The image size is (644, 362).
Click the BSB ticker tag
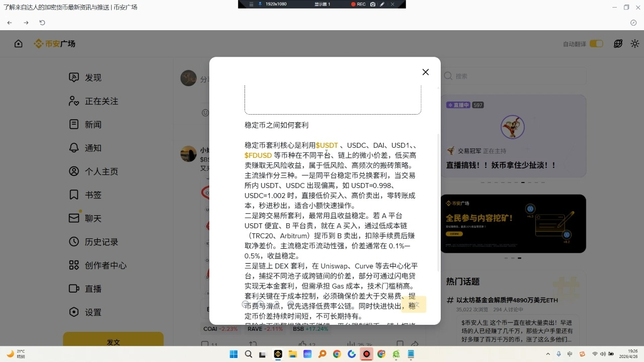[310, 329]
